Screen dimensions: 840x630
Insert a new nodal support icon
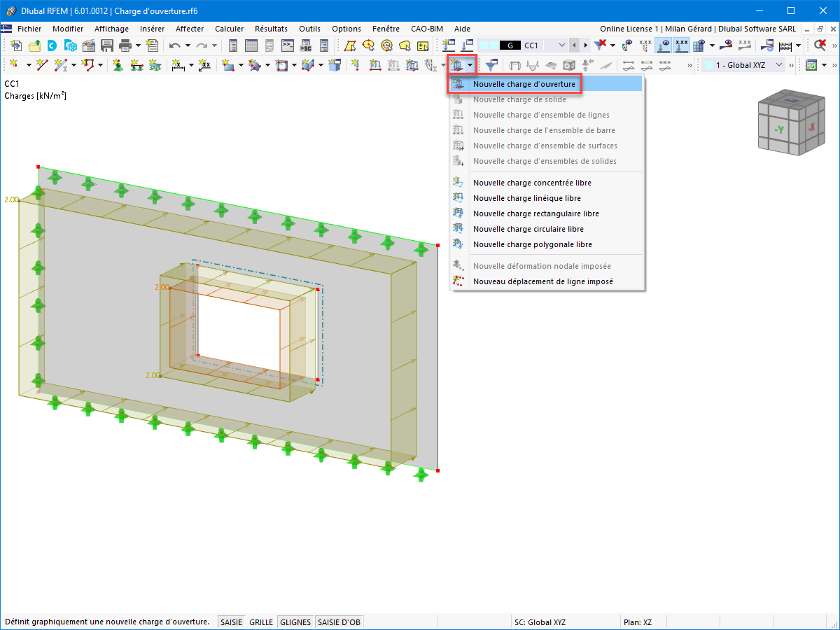pos(118,65)
